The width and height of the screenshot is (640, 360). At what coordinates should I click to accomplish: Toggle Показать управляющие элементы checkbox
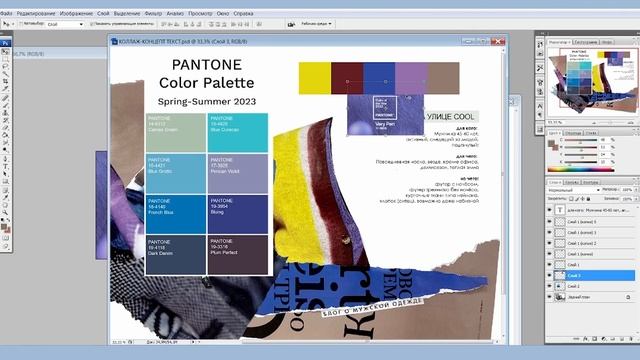(92, 24)
